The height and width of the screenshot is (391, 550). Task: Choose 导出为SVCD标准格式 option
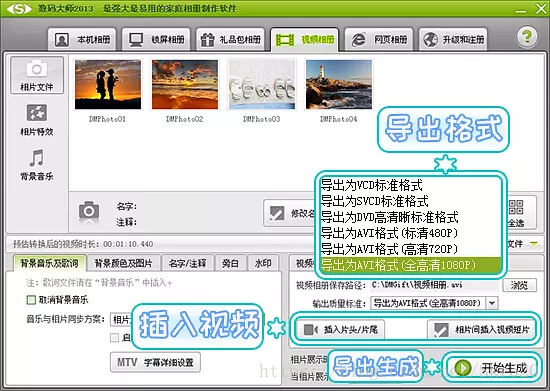pyautogui.click(x=410, y=201)
